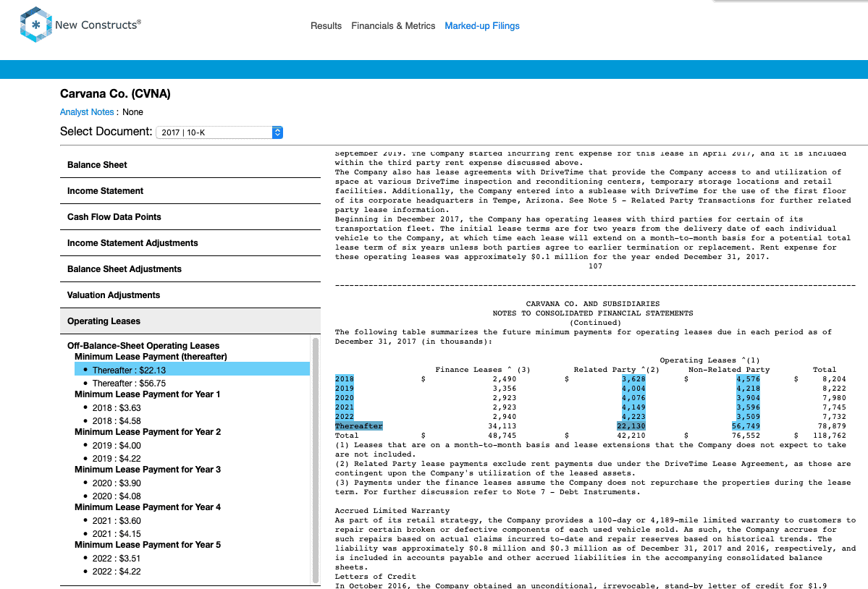Click highlighted 2021 year in filing table
Image resolution: width=868 pixels, height=589 pixels.
point(345,407)
